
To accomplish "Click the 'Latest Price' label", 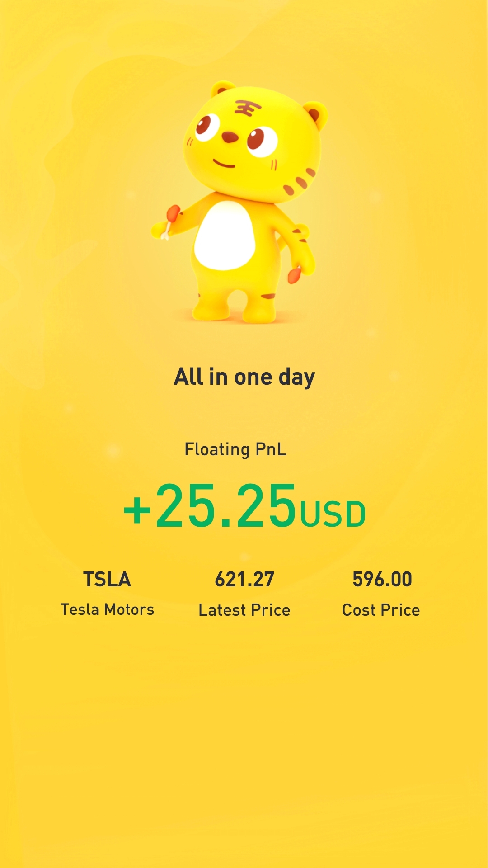I will click(244, 610).
